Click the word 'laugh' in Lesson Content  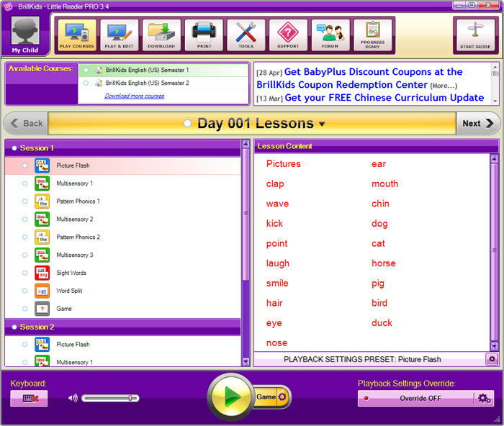(x=278, y=264)
